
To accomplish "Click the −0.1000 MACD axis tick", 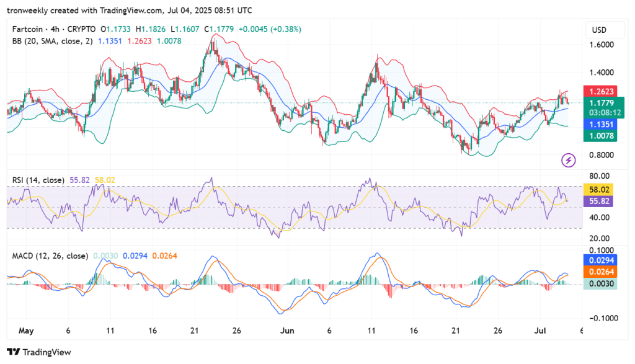I will coord(603,318).
